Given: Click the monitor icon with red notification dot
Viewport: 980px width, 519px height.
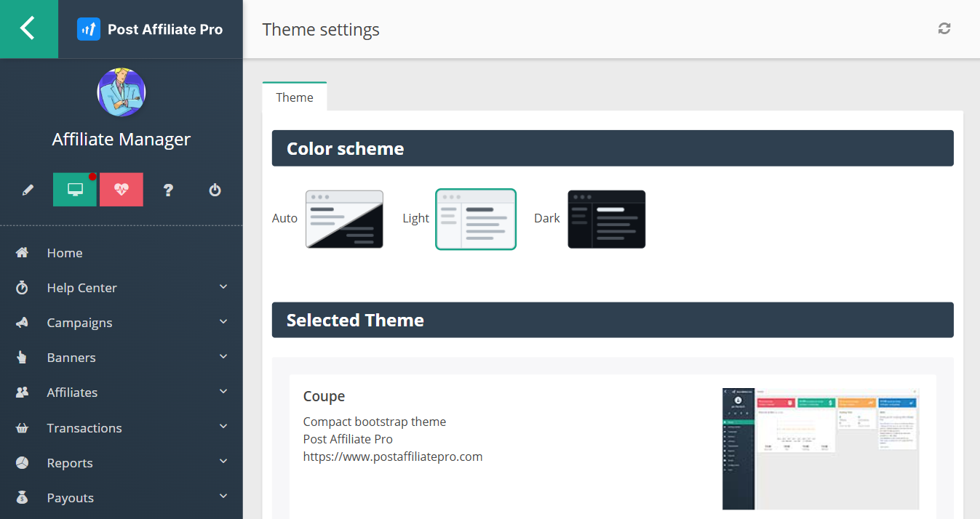Looking at the screenshot, I should point(74,189).
